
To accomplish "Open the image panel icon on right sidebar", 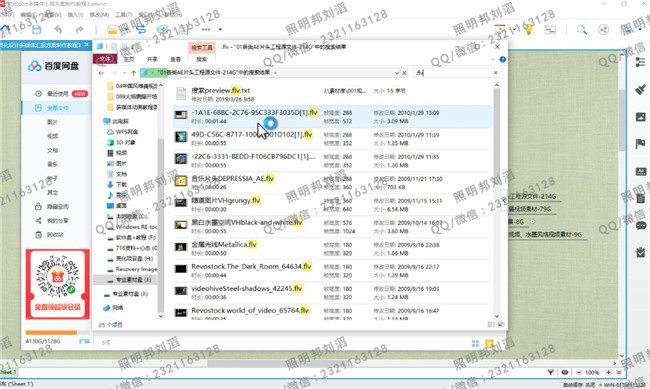I will click(640, 117).
